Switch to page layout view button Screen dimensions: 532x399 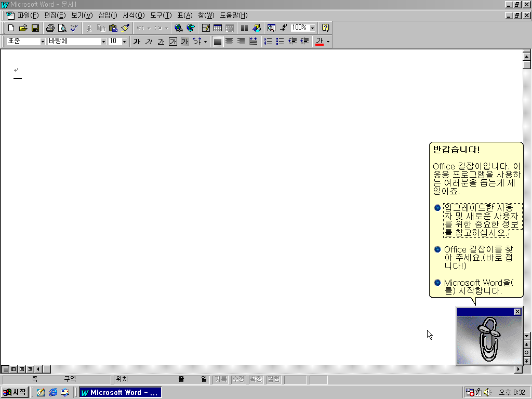[x=22, y=369]
